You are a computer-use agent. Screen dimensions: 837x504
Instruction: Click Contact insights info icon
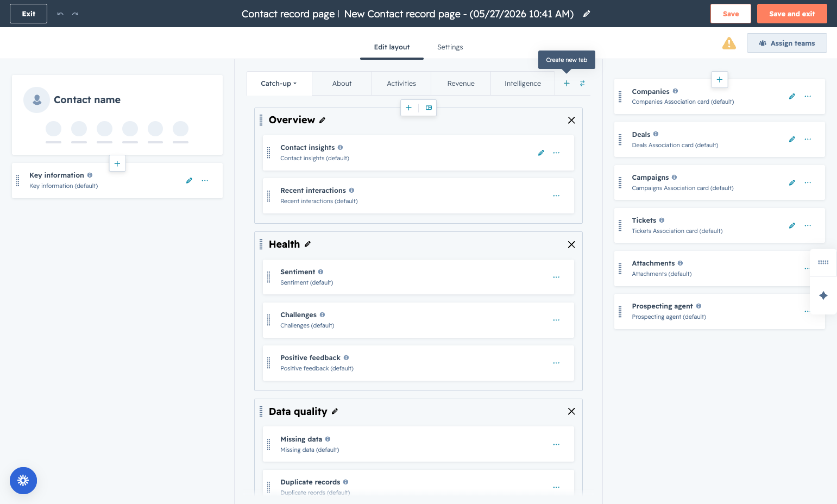[340, 147]
